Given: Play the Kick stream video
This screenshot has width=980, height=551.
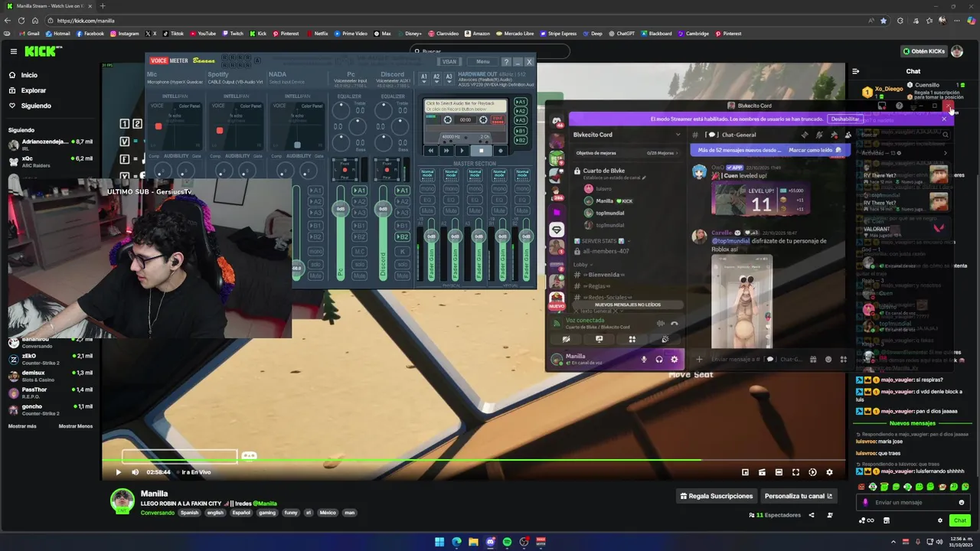Looking at the screenshot, I should [x=118, y=472].
